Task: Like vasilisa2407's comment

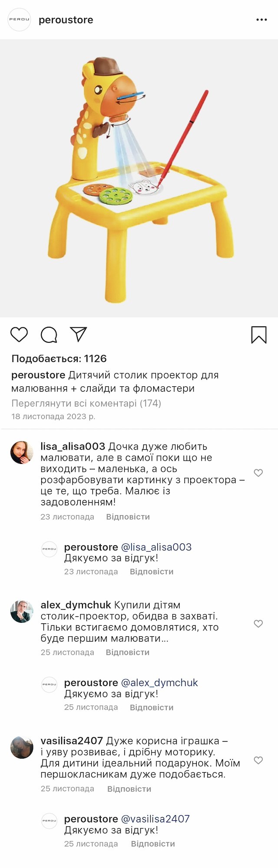Action: pos(258,760)
